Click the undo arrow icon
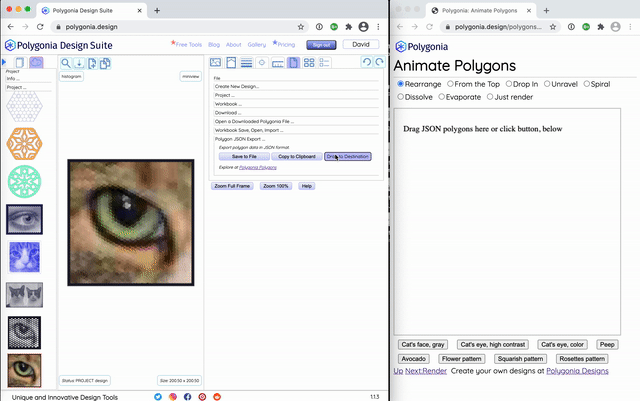640x401 pixels. click(367, 62)
